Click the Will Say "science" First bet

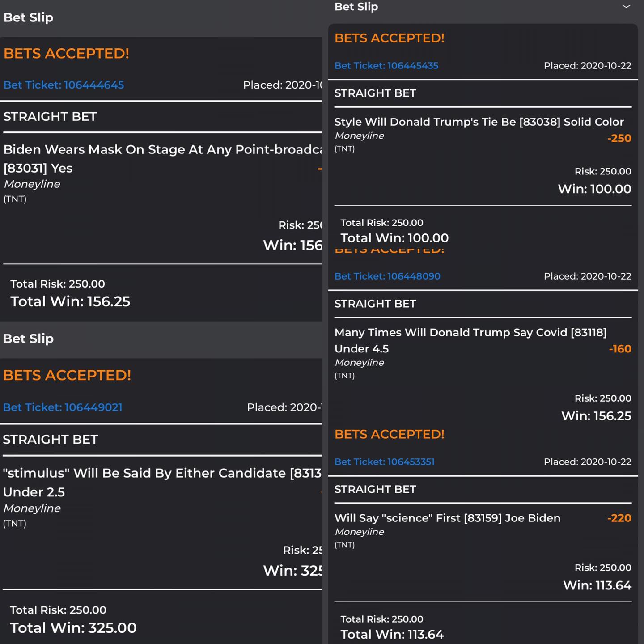447,518
